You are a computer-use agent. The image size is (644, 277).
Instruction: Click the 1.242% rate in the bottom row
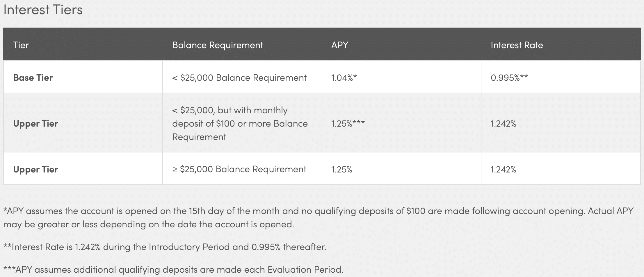[x=504, y=169]
